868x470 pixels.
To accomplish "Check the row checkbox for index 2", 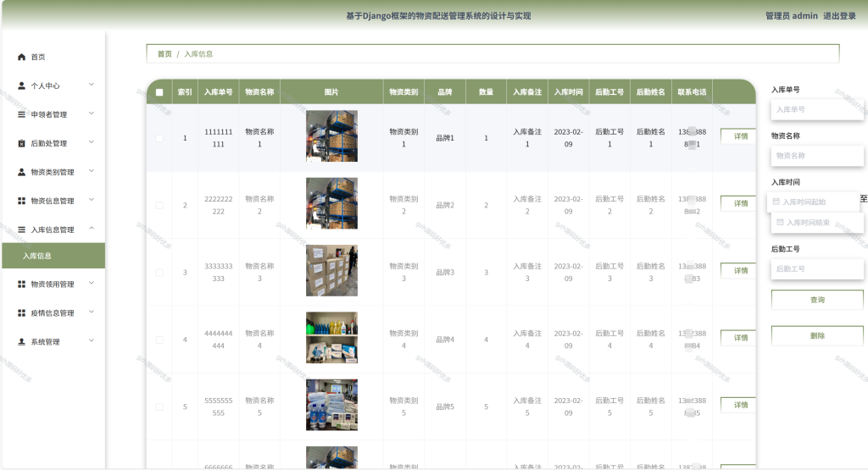I will (x=159, y=205).
